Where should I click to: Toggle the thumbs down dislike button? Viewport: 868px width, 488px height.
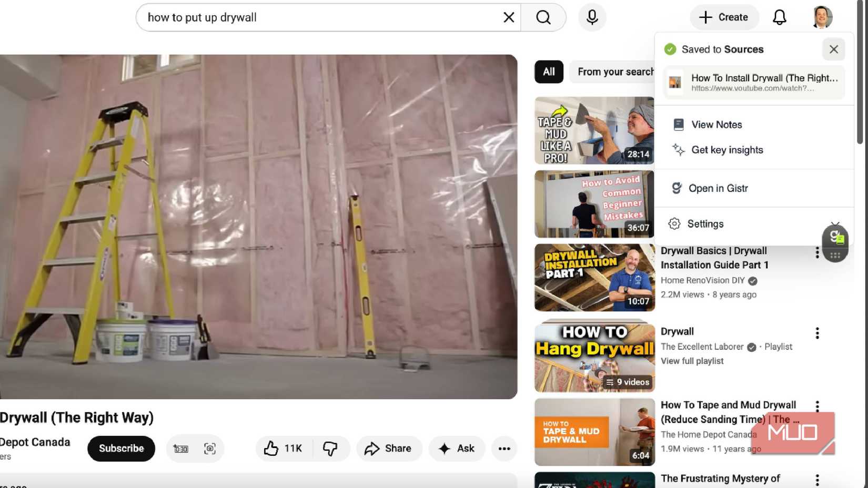click(x=331, y=449)
